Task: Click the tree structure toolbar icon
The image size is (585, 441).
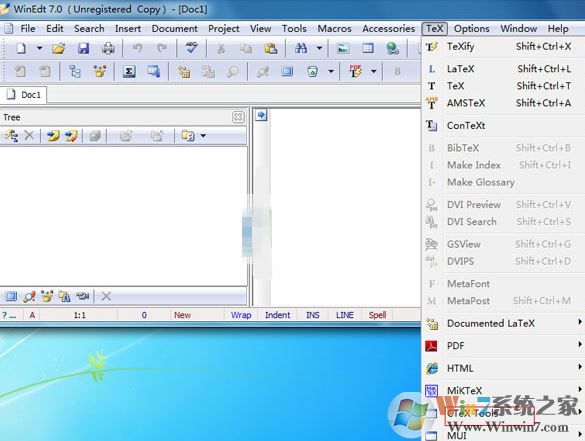Action: [75, 71]
